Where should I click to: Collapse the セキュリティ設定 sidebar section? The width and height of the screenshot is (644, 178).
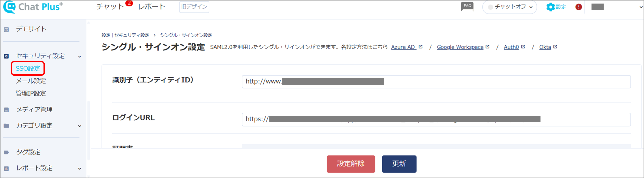(x=79, y=56)
